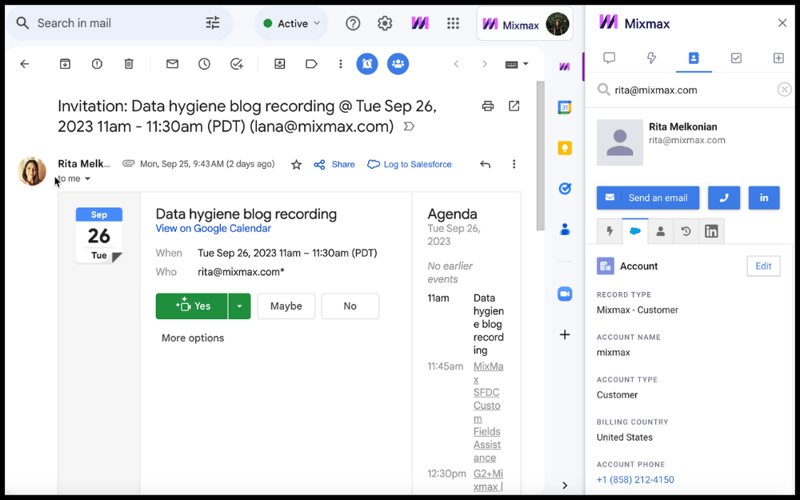
Task: Print the email using printer icon
Action: tap(488, 106)
